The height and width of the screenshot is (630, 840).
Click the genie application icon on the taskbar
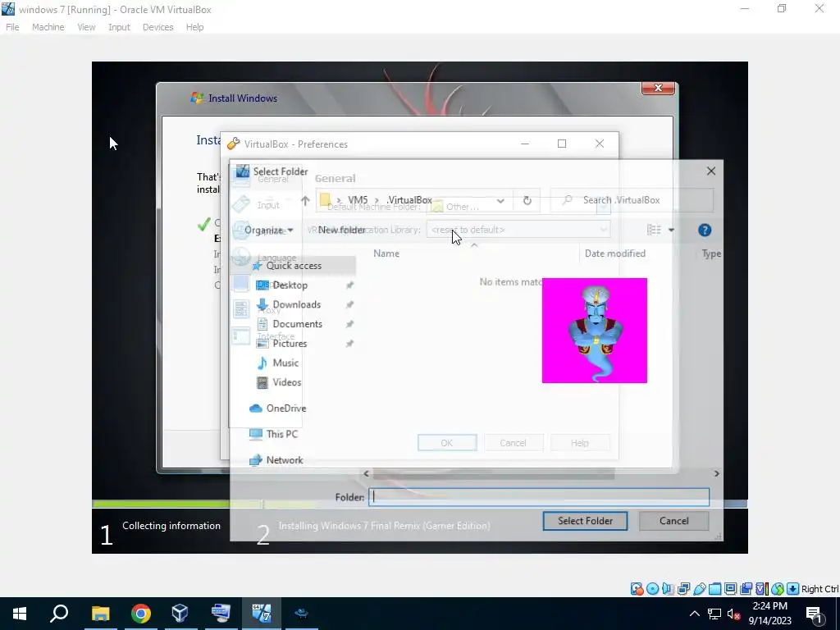302,614
